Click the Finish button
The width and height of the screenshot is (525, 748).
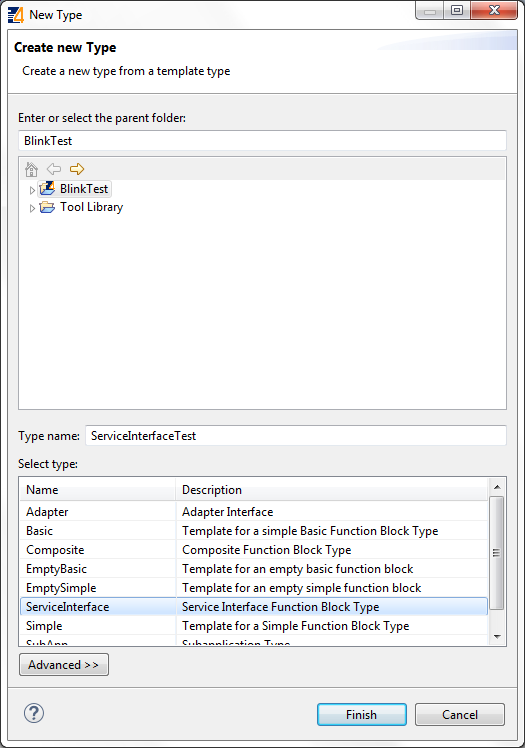tap(361, 715)
